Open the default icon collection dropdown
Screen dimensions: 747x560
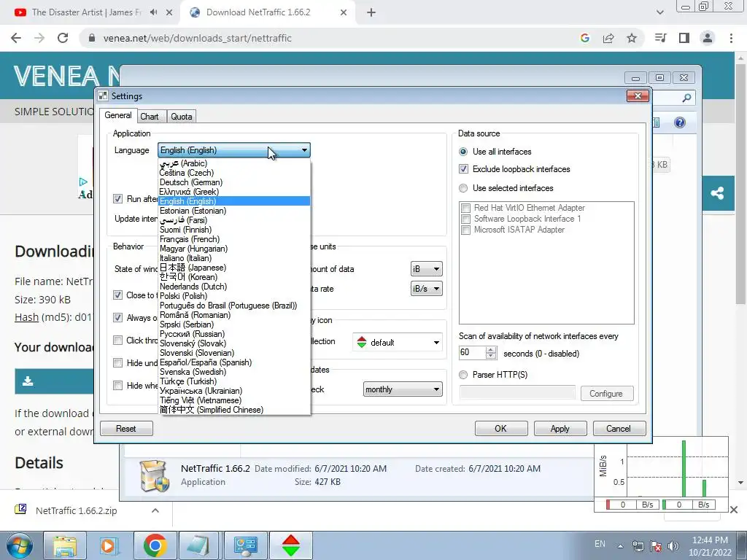click(398, 343)
